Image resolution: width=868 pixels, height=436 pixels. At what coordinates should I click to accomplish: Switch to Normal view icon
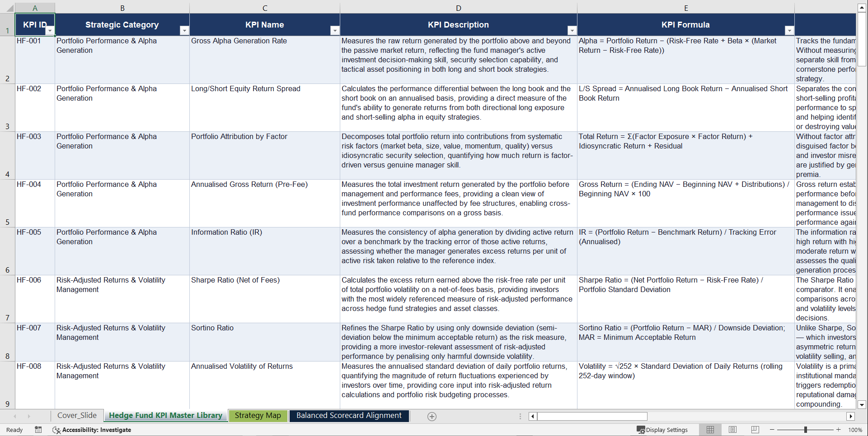tap(710, 430)
